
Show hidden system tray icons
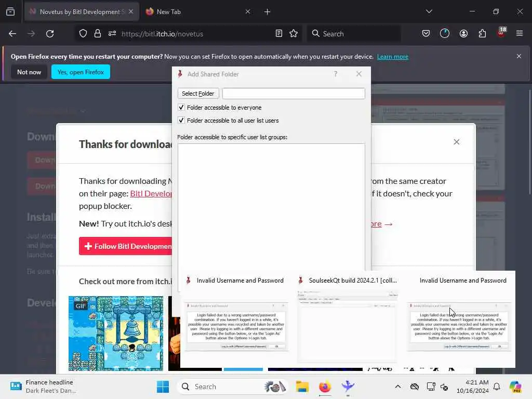click(398, 387)
